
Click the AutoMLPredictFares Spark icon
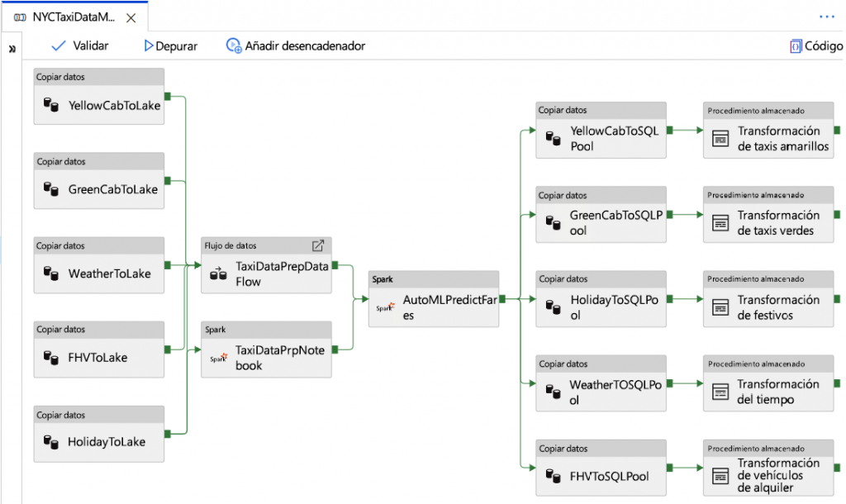[385, 307]
